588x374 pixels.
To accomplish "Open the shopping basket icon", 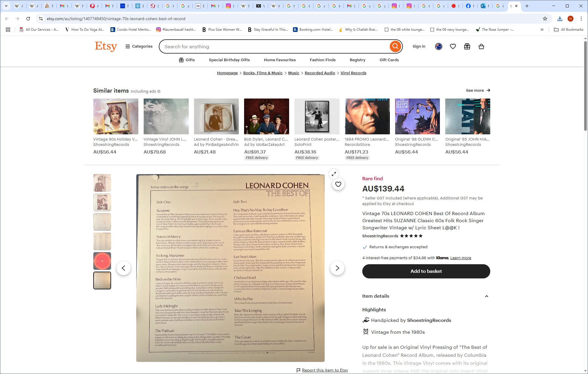I will [x=481, y=46].
